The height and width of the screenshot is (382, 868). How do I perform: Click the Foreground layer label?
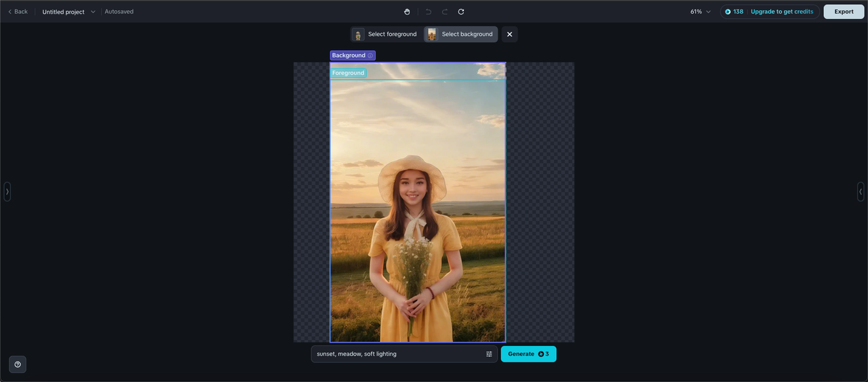tap(348, 73)
